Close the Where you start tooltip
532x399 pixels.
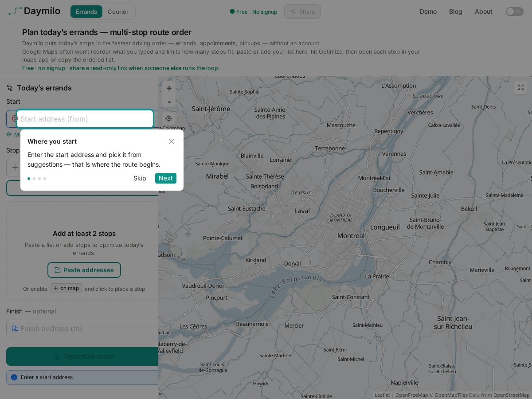click(172, 141)
